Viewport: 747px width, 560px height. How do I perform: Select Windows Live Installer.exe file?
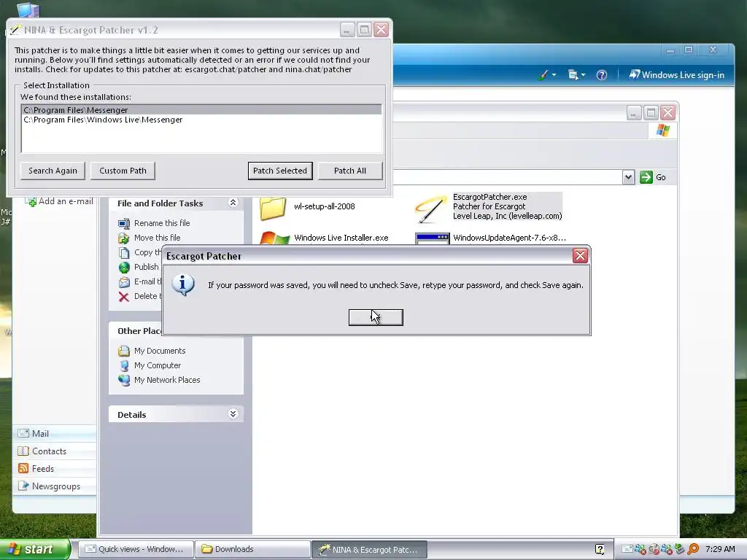[324, 238]
